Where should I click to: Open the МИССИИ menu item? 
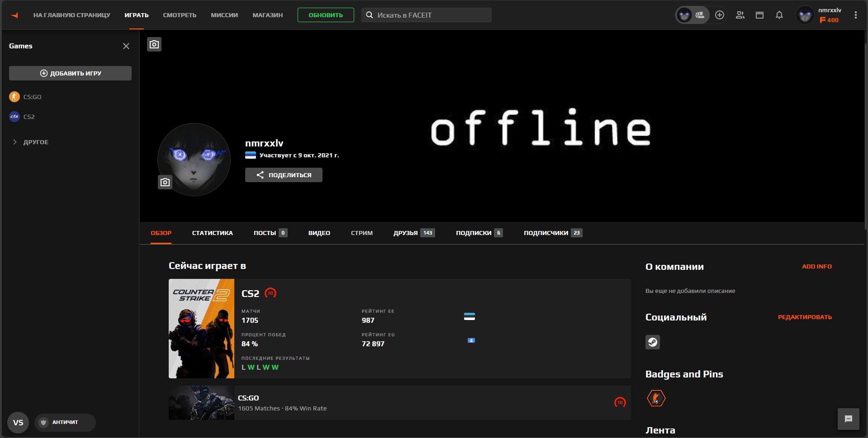224,15
